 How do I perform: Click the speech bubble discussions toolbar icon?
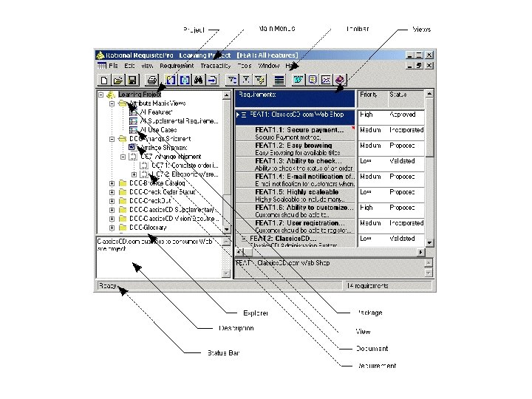[x=312, y=80]
